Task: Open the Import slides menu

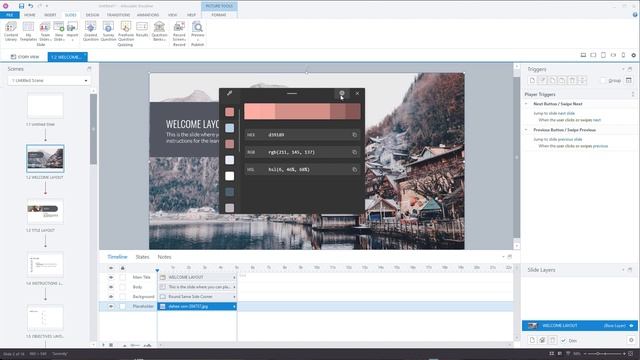Action: click(72, 31)
